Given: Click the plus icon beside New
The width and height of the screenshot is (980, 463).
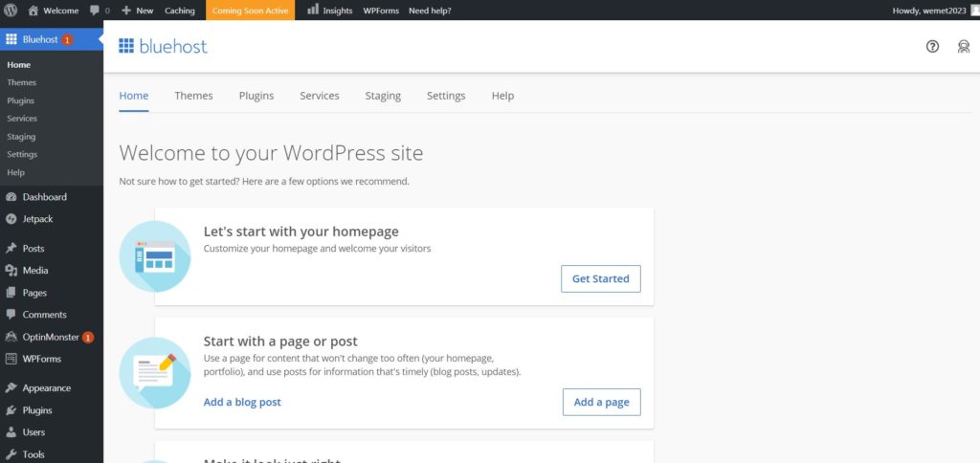Looking at the screenshot, I should click(x=126, y=11).
